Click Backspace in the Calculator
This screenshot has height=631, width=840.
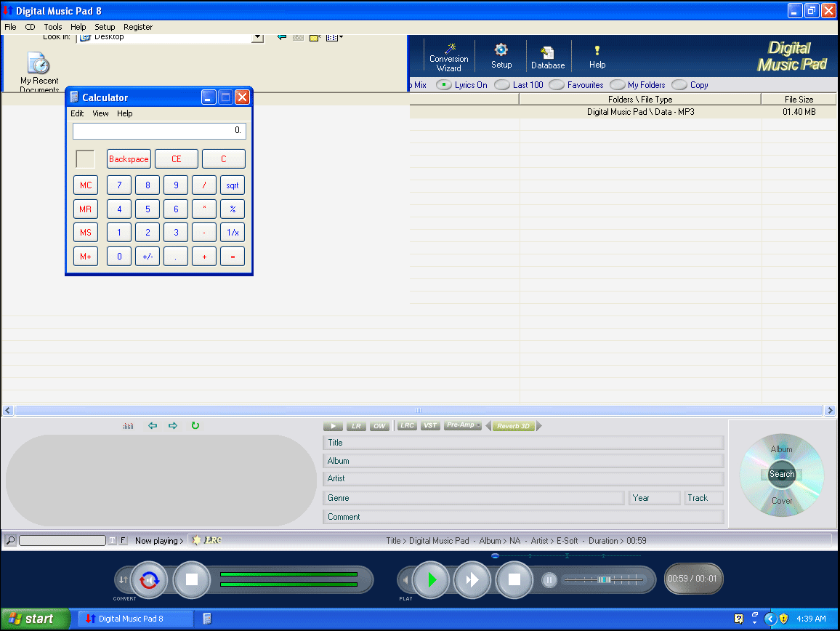(x=129, y=158)
